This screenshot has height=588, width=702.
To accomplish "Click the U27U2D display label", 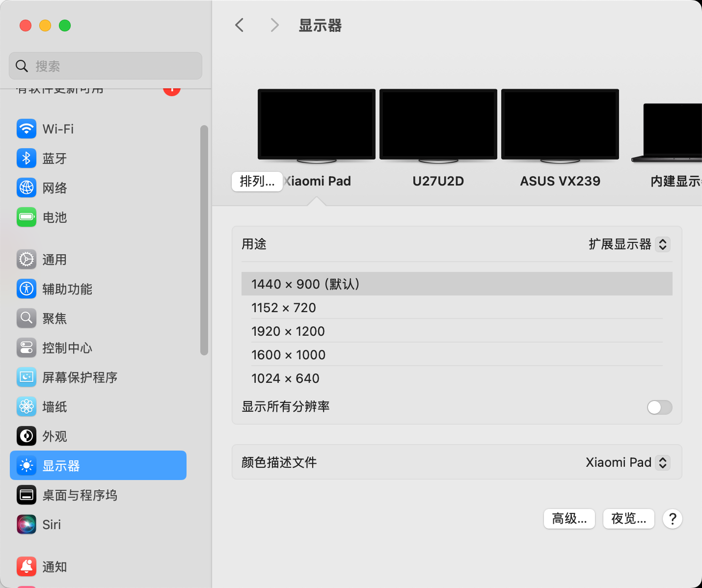I will coord(438,181).
